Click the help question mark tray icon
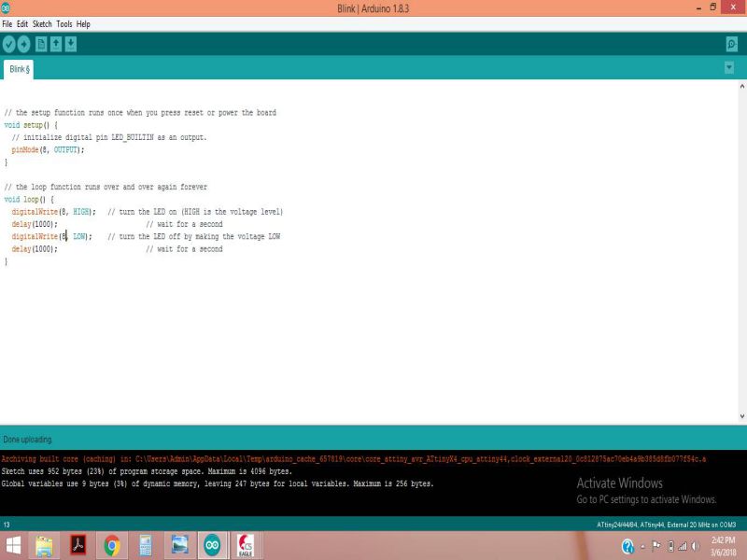The height and width of the screenshot is (560, 747). click(x=627, y=546)
